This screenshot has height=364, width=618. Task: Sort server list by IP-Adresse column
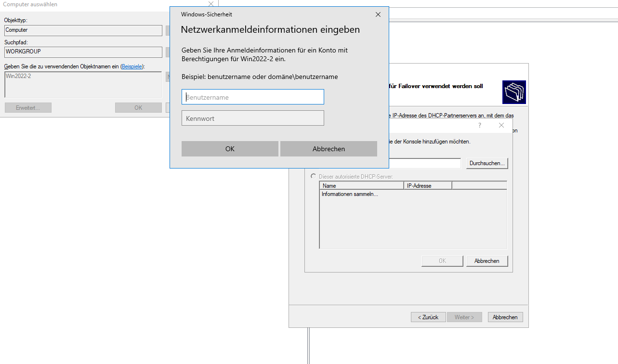(x=427, y=185)
